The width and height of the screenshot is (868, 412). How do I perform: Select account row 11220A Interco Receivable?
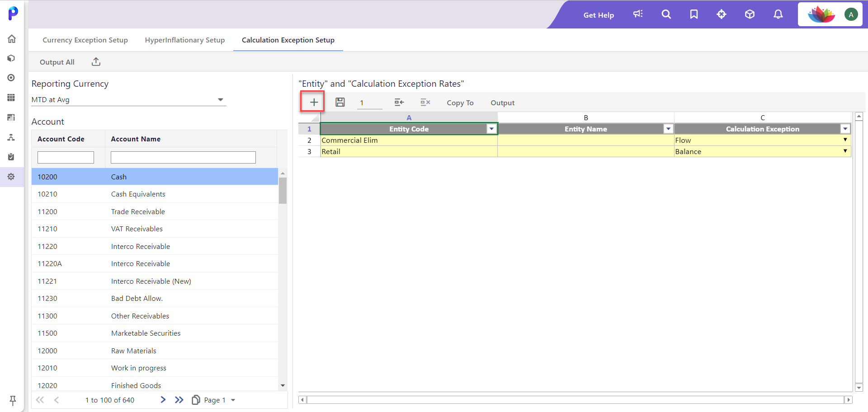[155, 264]
